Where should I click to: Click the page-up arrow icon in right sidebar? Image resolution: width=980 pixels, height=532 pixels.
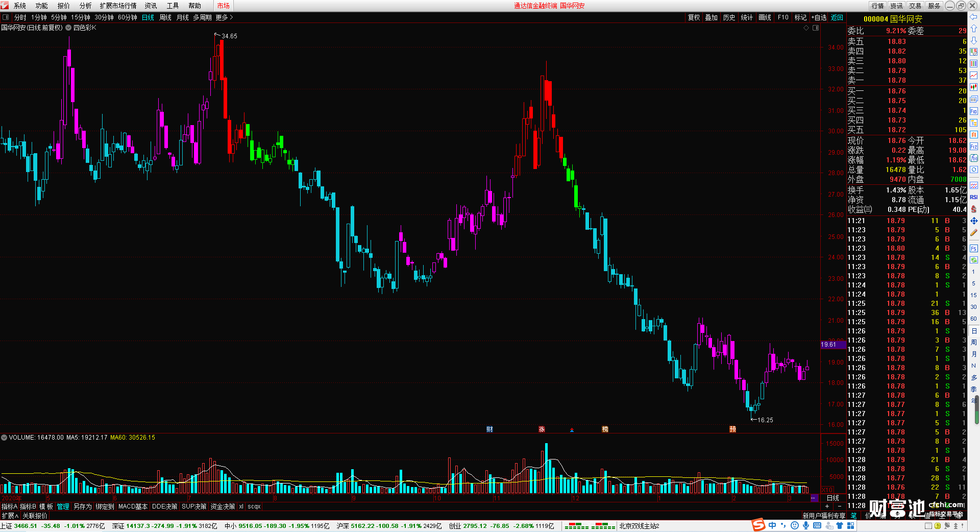[973, 29]
